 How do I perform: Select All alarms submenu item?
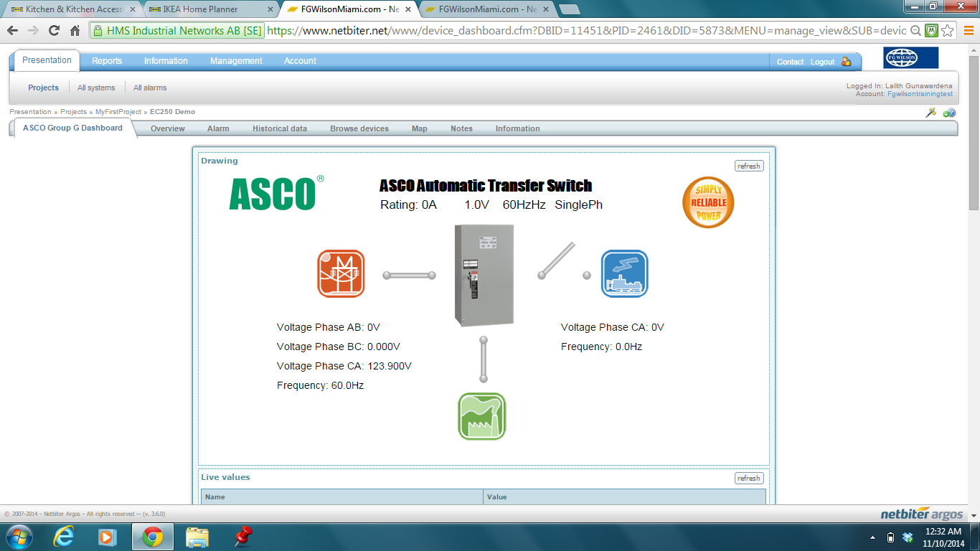pos(150,88)
